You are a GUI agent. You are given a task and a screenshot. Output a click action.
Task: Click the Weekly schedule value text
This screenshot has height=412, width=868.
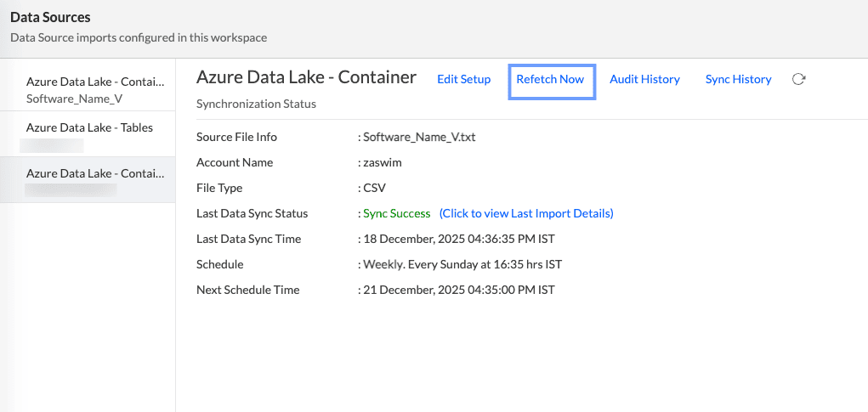[462, 264]
